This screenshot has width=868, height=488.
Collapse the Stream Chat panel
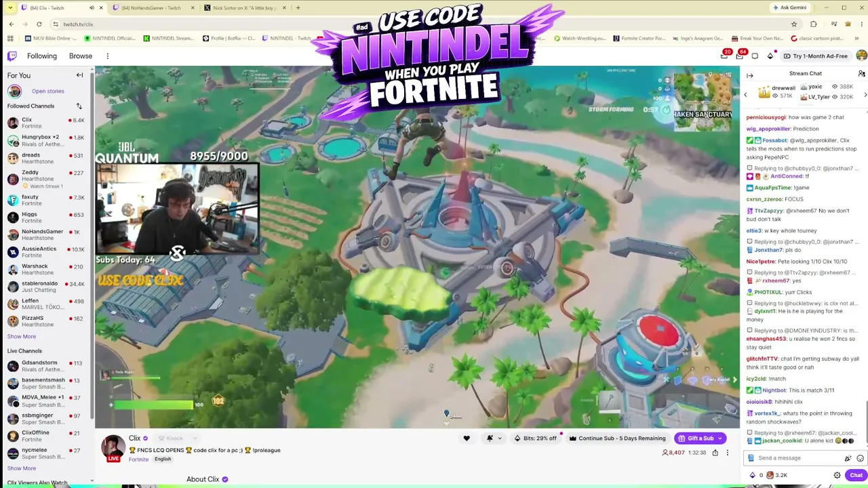pyautogui.click(x=749, y=75)
